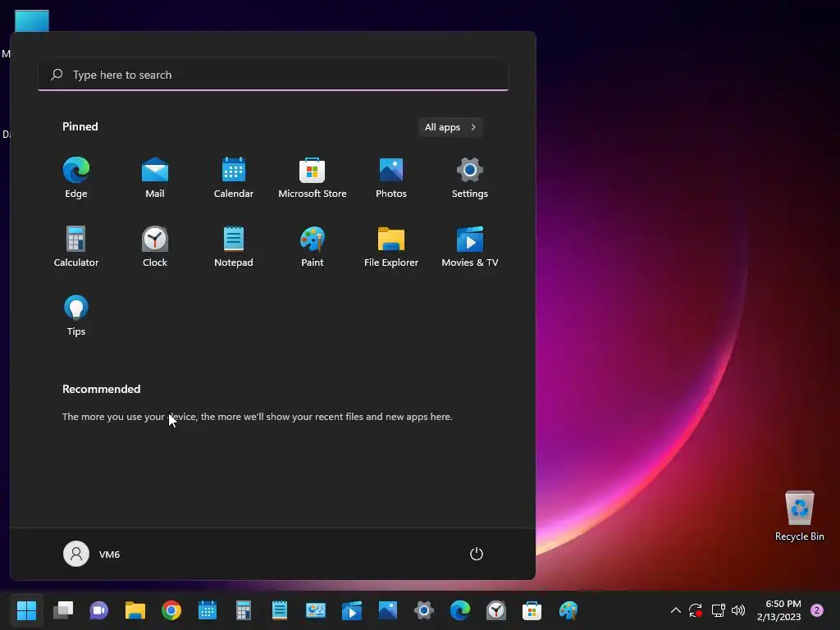Open pinned Microsoft Store app
Viewport: 840px width, 630px height.
coord(313,178)
